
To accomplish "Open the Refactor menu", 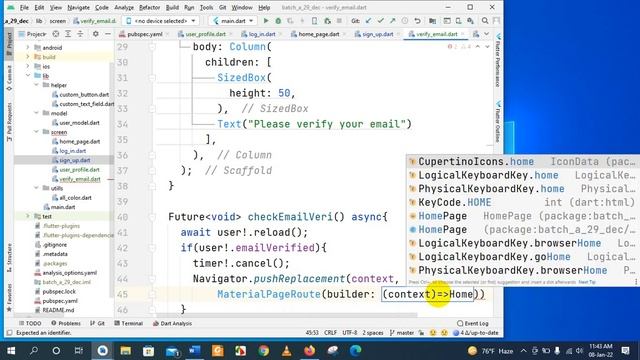I will coord(149,7).
